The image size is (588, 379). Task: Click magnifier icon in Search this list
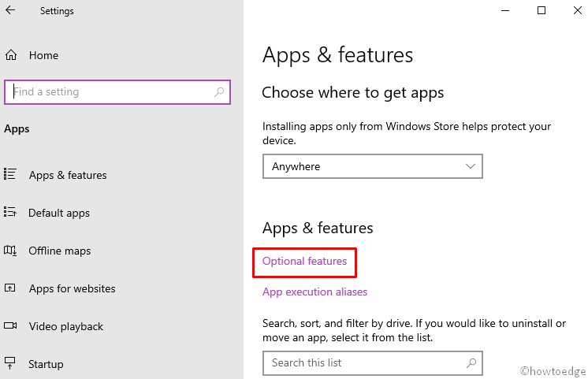(471, 363)
